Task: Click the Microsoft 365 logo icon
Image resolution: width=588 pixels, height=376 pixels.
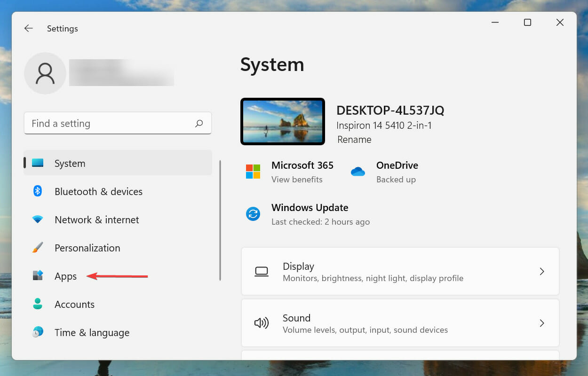Action: point(253,172)
